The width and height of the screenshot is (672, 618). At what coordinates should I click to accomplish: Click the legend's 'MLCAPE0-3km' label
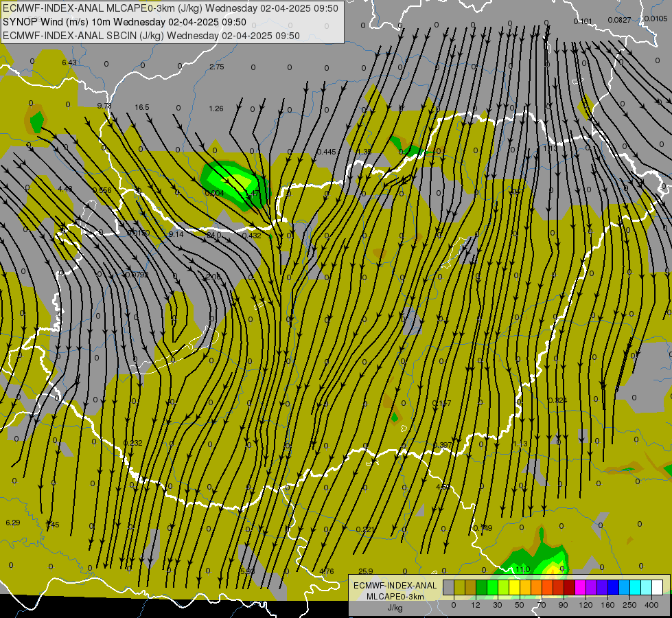(395, 597)
